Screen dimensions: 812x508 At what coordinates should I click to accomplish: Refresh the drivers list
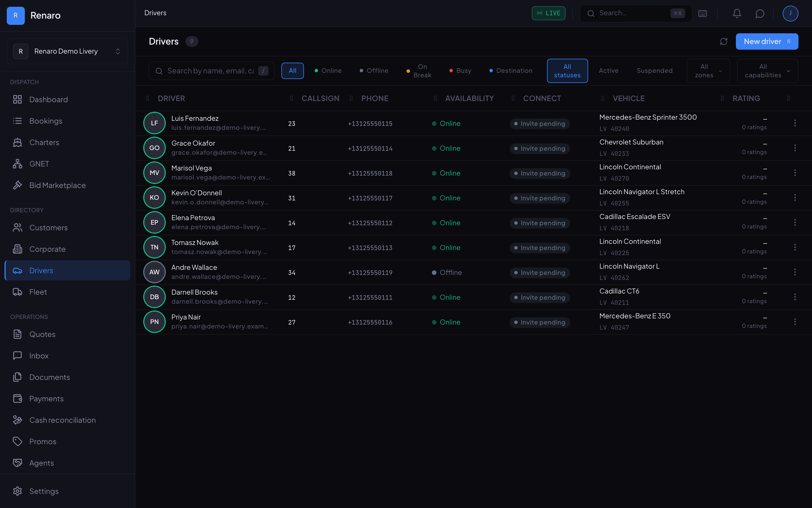coord(724,41)
